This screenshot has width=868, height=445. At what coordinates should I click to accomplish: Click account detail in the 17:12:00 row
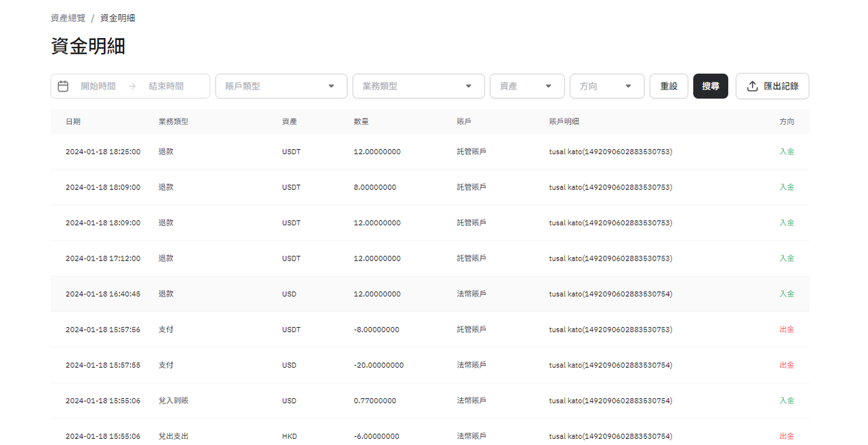coord(610,258)
